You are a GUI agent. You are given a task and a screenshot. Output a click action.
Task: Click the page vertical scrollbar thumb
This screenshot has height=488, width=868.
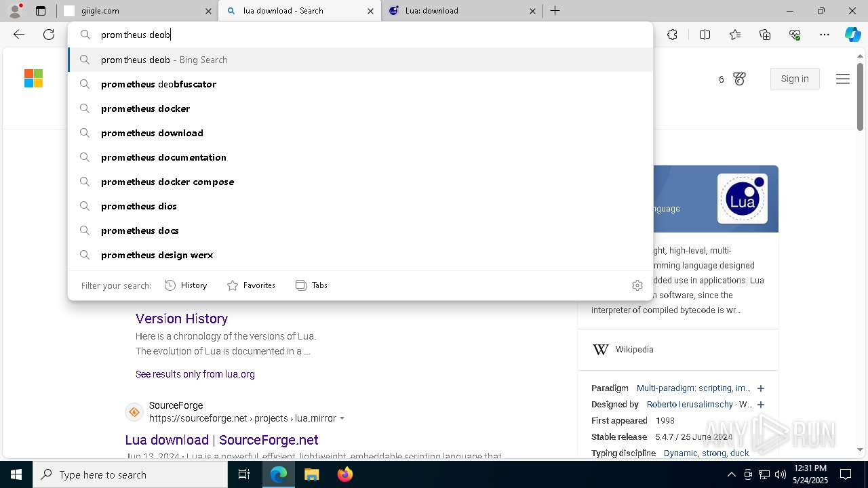[x=860, y=97]
